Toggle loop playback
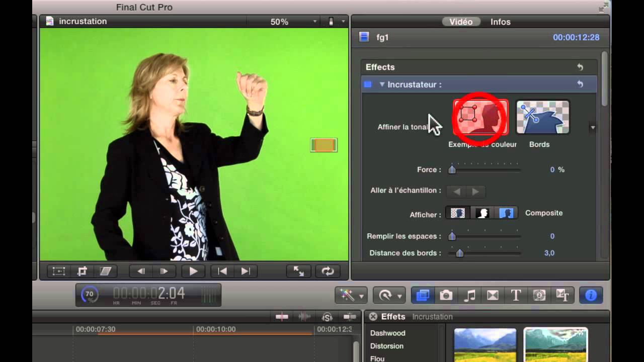The height and width of the screenshot is (362, 644). (x=328, y=271)
